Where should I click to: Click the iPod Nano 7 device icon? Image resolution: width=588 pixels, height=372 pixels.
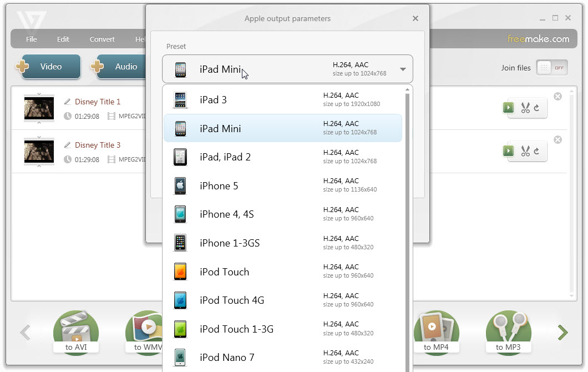pos(180,358)
